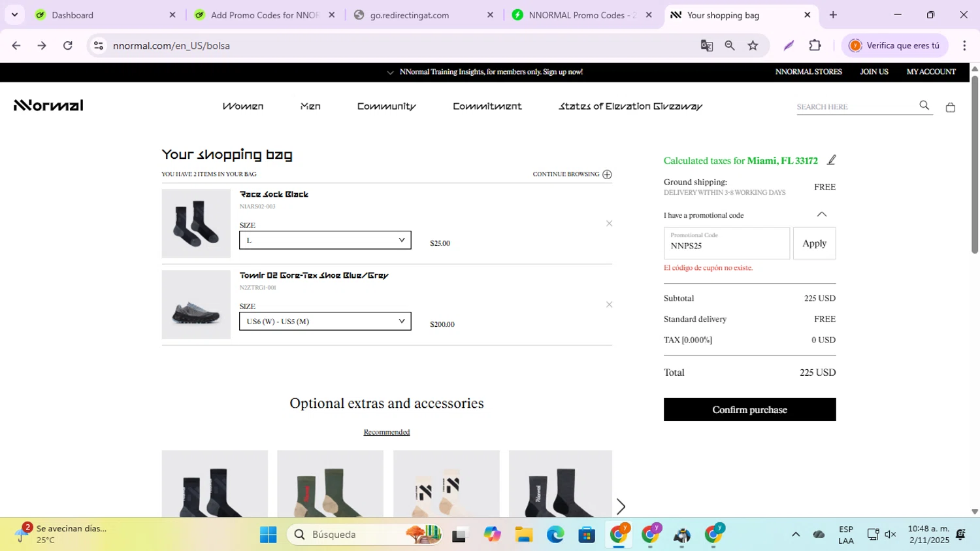Open the Race Sock Black product title
980x551 pixels.
(274, 194)
